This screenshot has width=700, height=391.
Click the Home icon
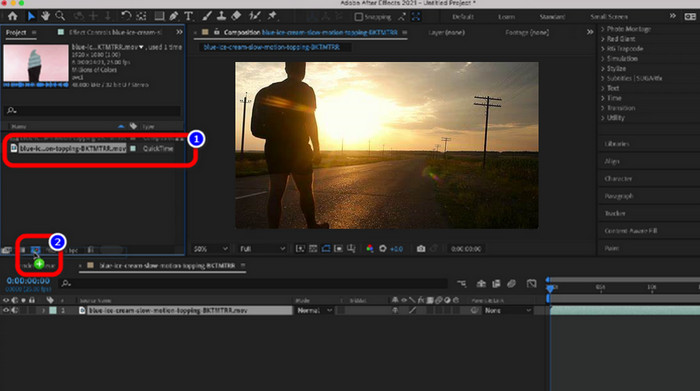[x=12, y=17]
